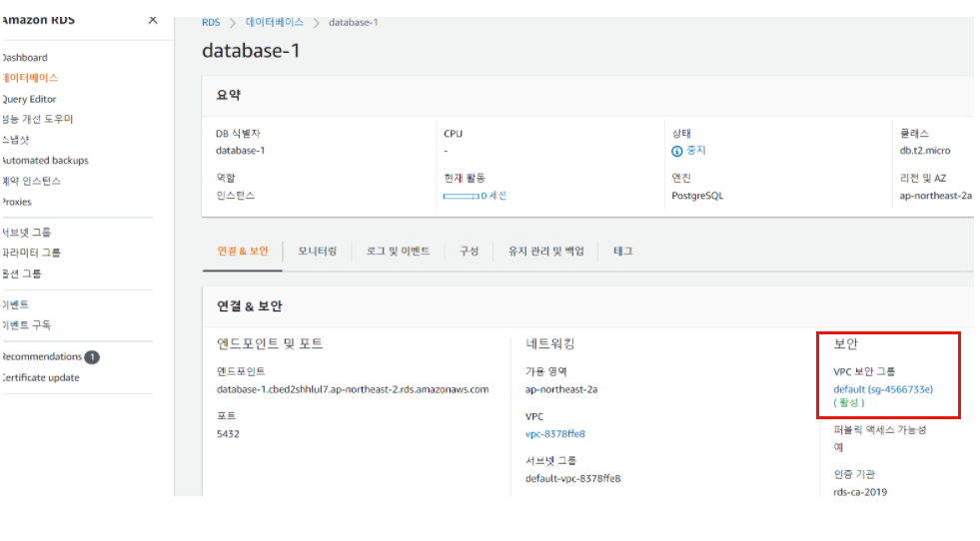Image resolution: width=980 pixels, height=541 pixels.
Task: Click the 중지 status text
Action: click(695, 151)
